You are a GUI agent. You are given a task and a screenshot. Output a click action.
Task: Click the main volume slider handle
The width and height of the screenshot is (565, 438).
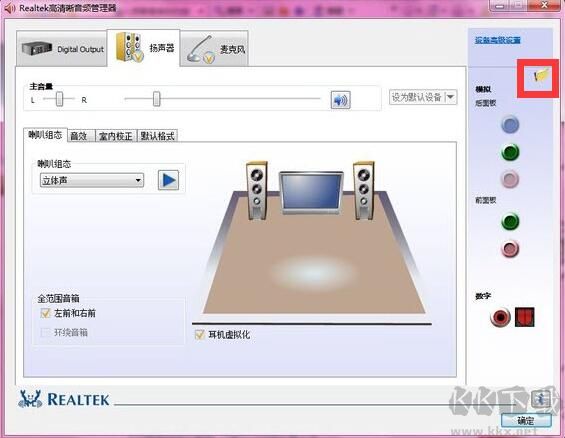156,99
